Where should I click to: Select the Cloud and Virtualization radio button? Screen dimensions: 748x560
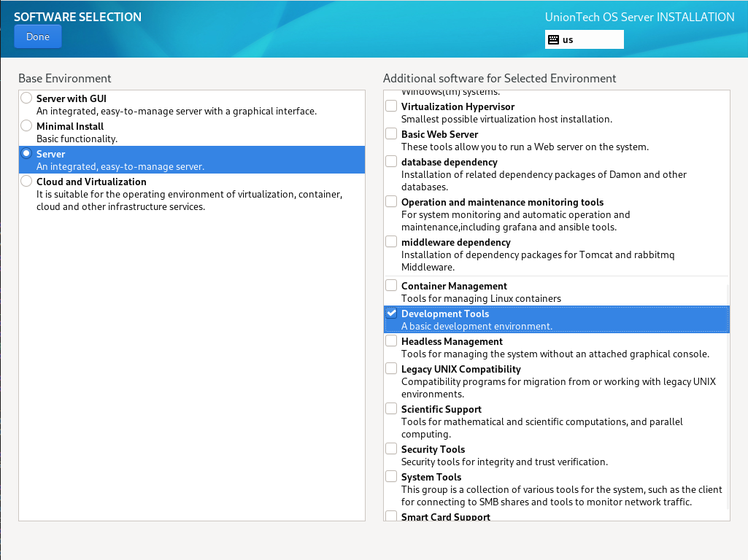(27, 181)
